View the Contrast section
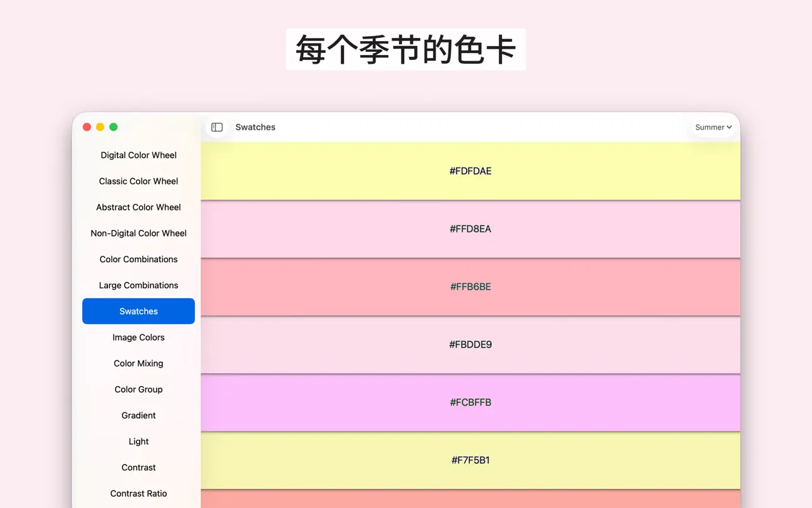812x508 pixels. (138, 467)
